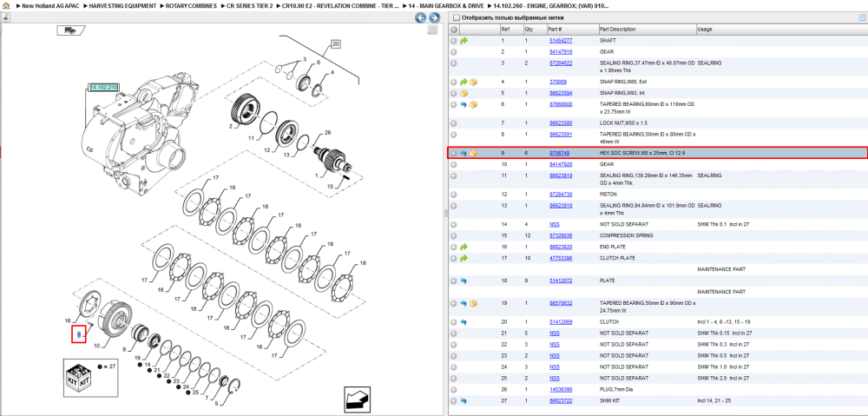
Task: Select the COMPRESSION SPRING description text
Action: coord(626,235)
